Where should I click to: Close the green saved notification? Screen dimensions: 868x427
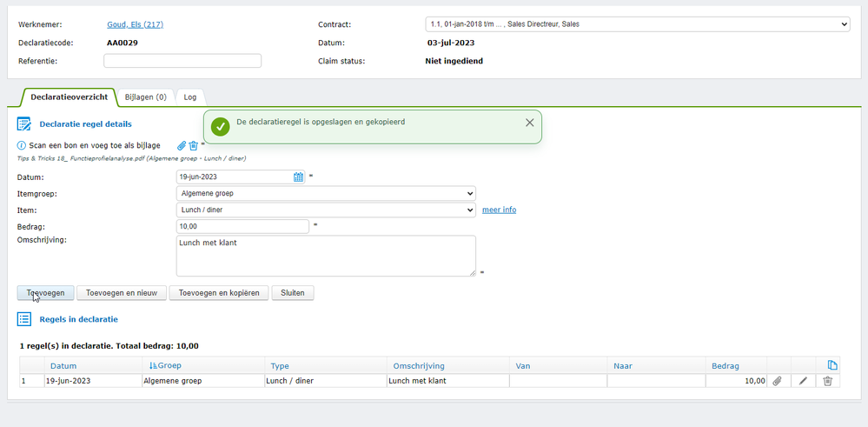pos(530,123)
